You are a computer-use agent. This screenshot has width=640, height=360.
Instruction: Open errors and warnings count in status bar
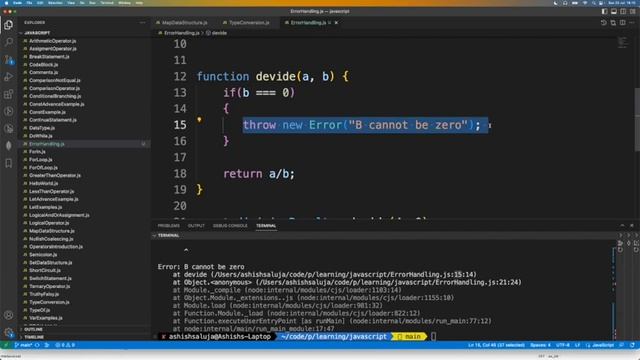[x=65, y=345]
